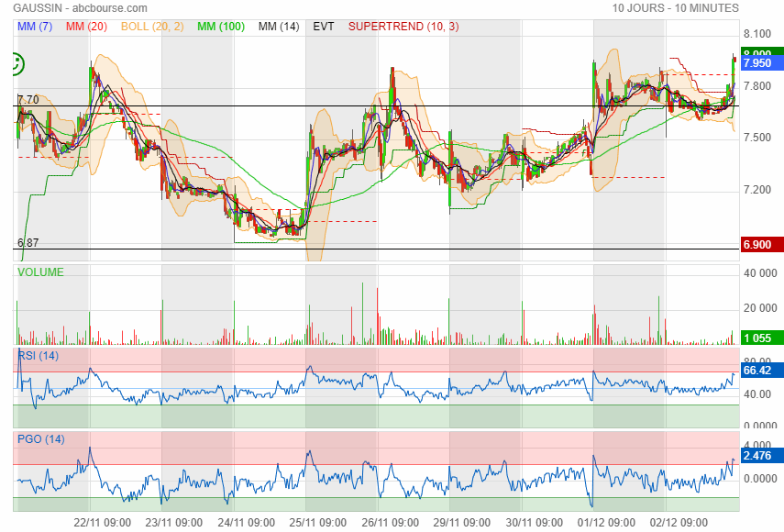Click the RSI (14) panel label

[38, 356]
